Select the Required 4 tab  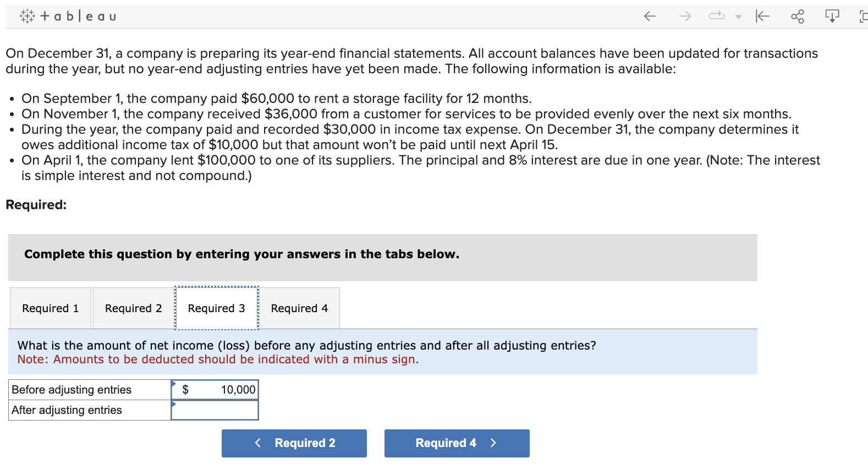[299, 308]
